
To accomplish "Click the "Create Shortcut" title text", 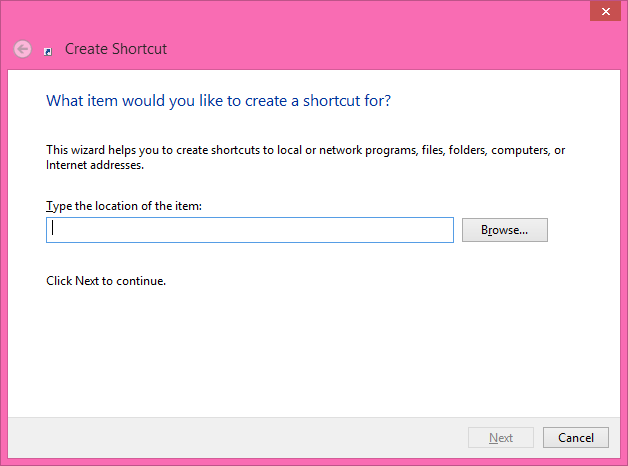I will pyautogui.click(x=116, y=48).
